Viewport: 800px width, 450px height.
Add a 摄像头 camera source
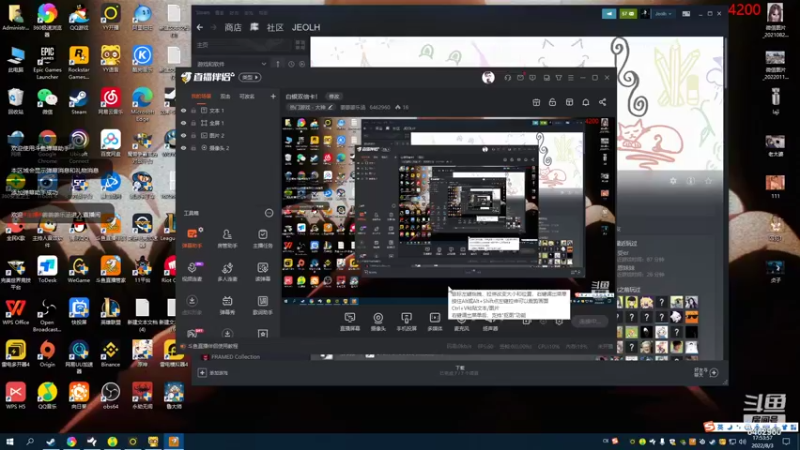coord(378,322)
